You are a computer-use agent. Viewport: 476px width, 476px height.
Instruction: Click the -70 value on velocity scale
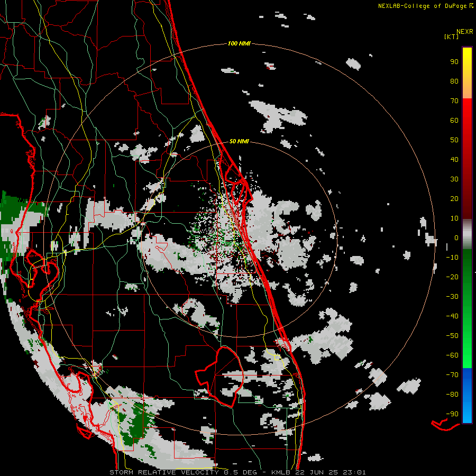[x=452, y=375]
